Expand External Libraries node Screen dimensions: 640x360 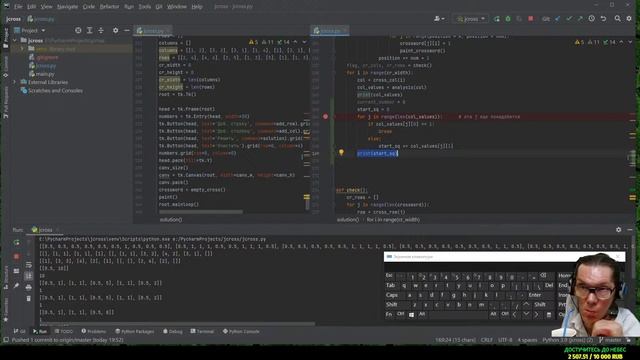click(15, 82)
